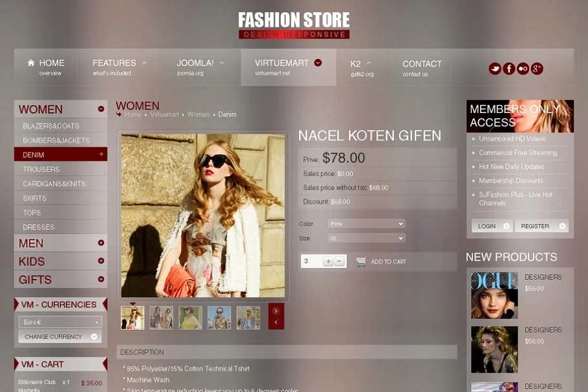Collapse the Women category section
588x392 pixels.
101,109
